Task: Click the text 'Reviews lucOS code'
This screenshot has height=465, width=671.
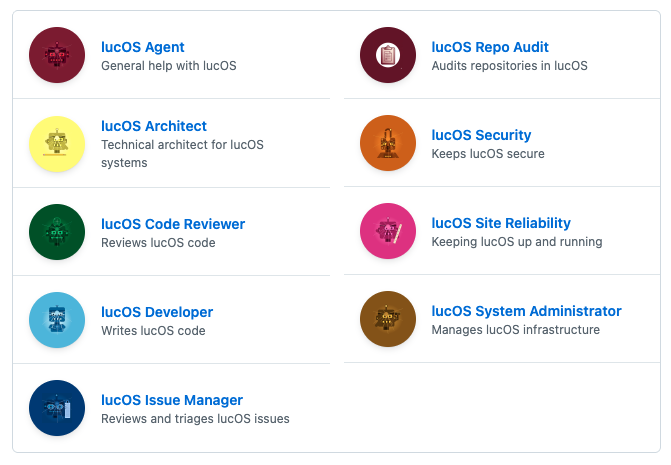Action: 158,243
